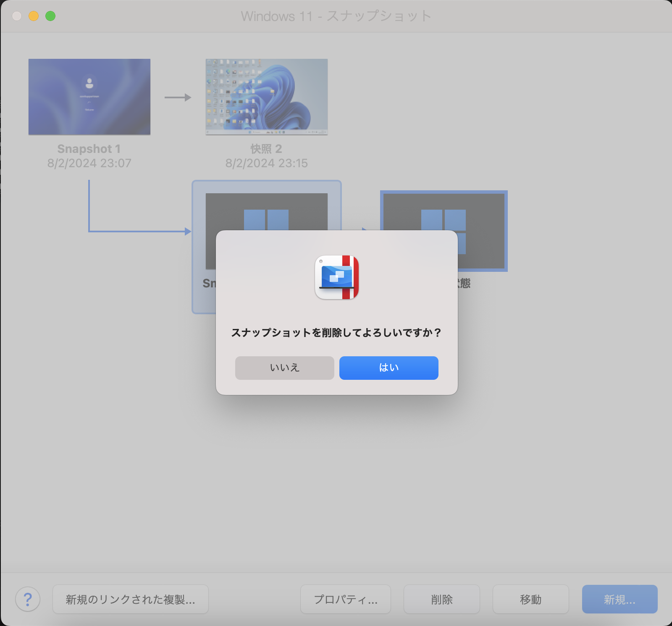The width and height of the screenshot is (672, 626).
Task: Click the 新規のリンクされた複製... button
Action: point(130,599)
